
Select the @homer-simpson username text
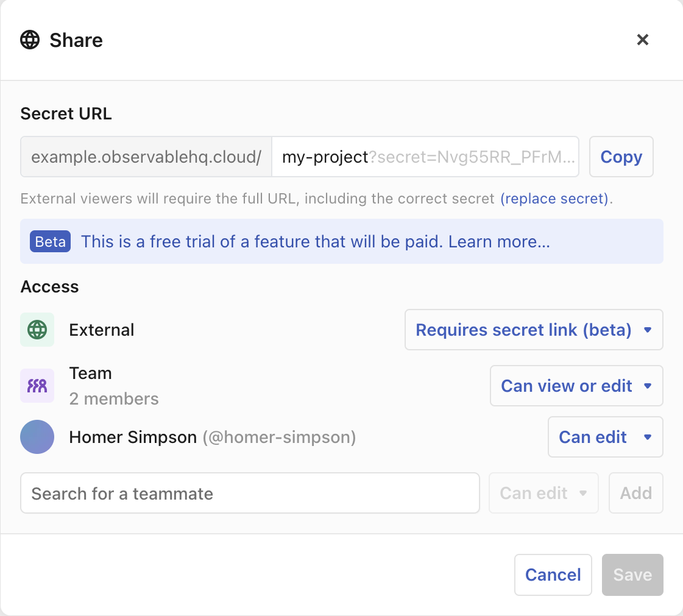tap(278, 437)
